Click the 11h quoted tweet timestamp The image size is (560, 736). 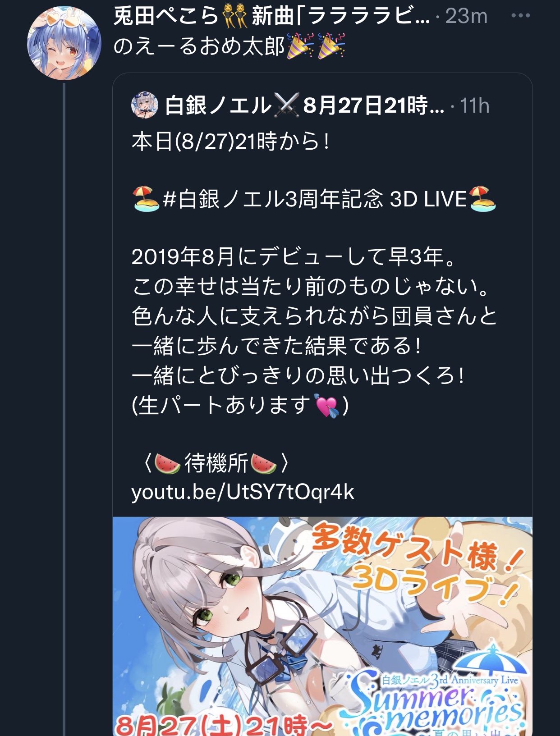tap(474, 106)
